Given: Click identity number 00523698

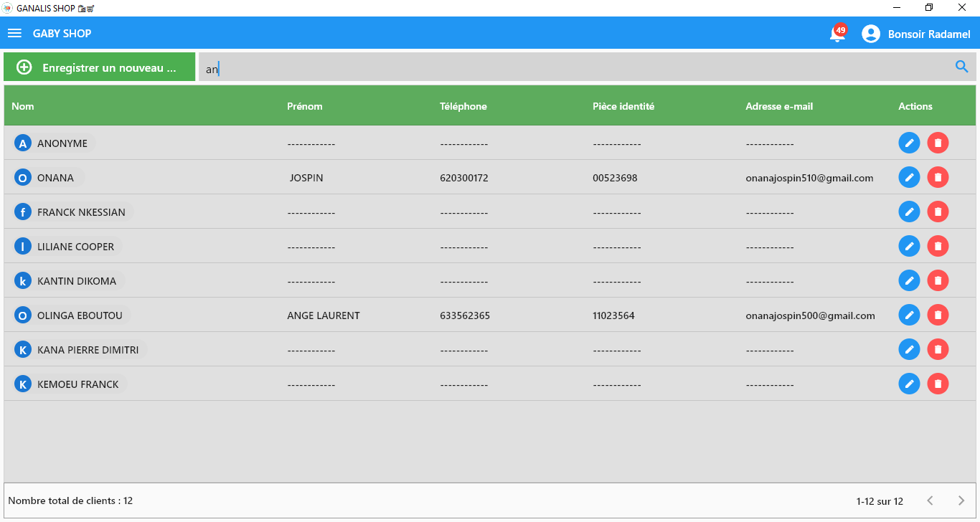Looking at the screenshot, I should (x=615, y=178).
